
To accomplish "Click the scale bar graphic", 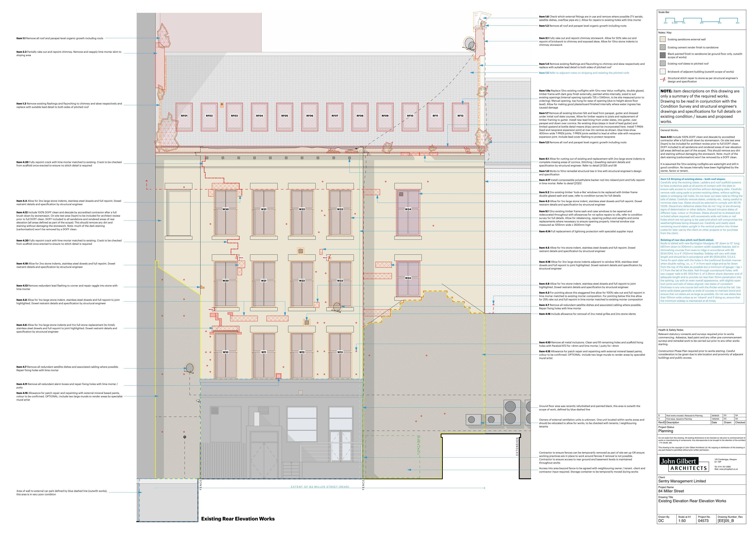I will [x=701, y=21].
